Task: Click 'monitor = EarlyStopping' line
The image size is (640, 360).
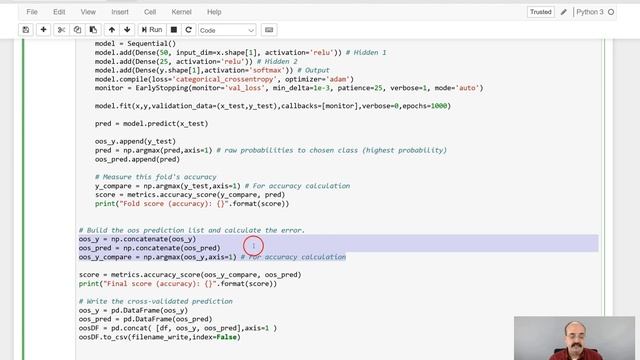Action: pyautogui.click(x=289, y=88)
